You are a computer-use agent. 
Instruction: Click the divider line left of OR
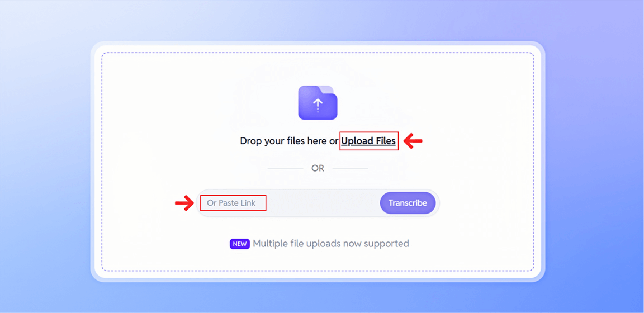click(285, 168)
